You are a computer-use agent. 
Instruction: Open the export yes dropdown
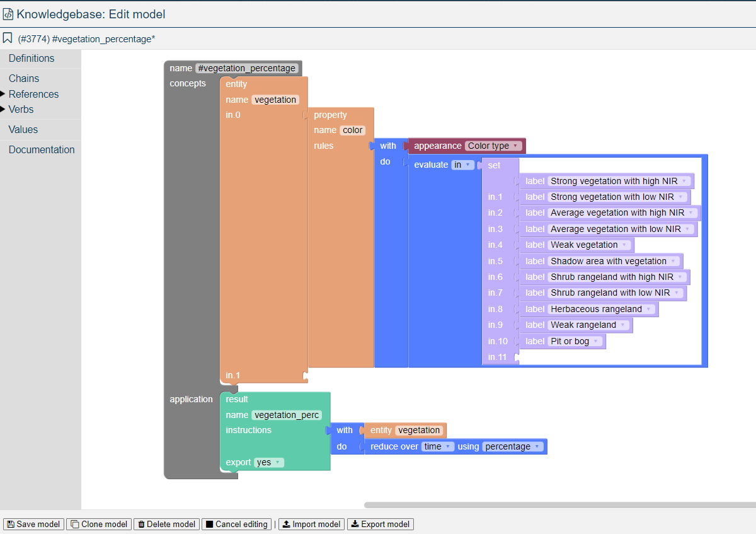click(x=269, y=462)
